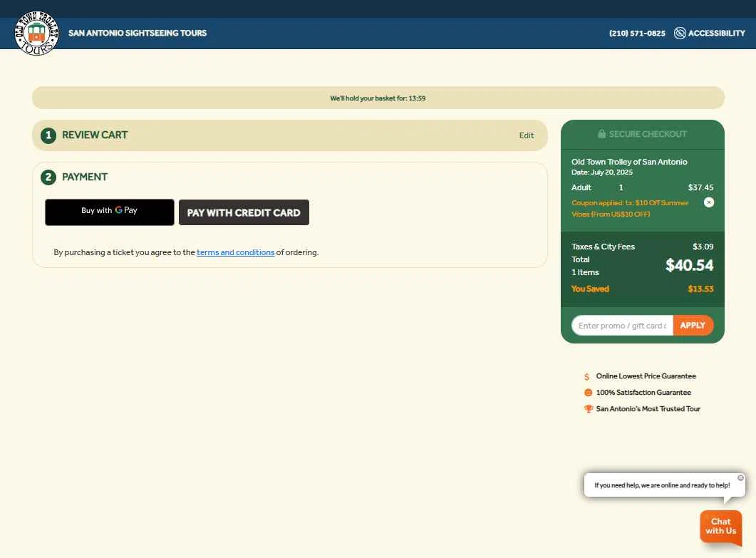The height and width of the screenshot is (558, 756).
Task: Click the dollar sign price guarantee icon
Action: pos(586,377)
